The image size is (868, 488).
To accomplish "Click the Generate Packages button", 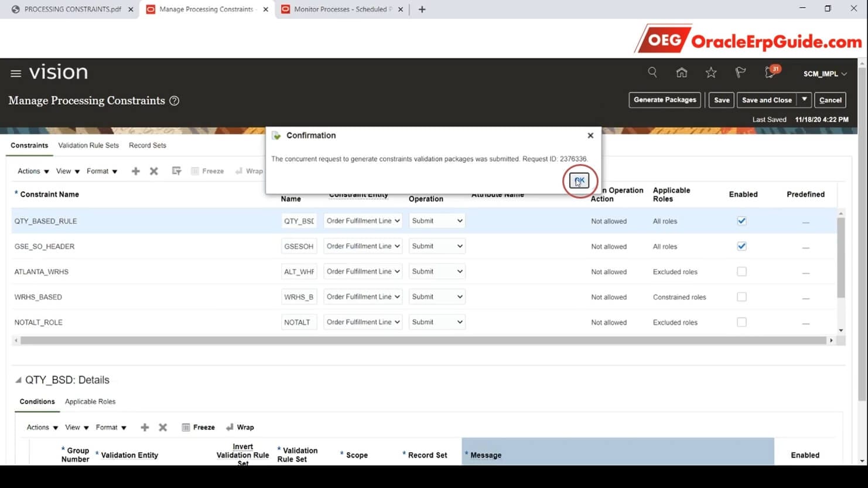I will tap(665, 100).
